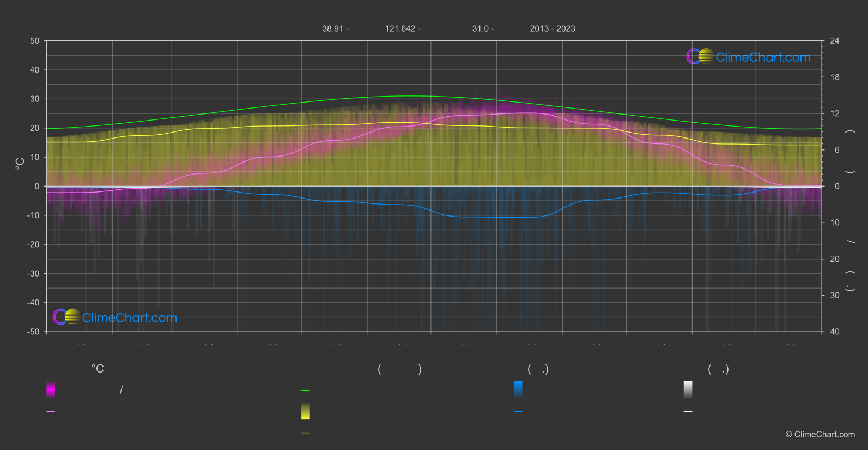This screenshot has height=450, width=868.
Task: Open the ClimeChart.com text link top right
Action: 763,57
